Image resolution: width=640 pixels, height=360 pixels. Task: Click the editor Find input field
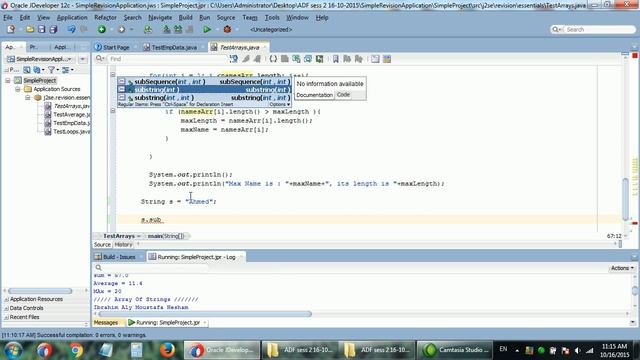click(167, 59)
